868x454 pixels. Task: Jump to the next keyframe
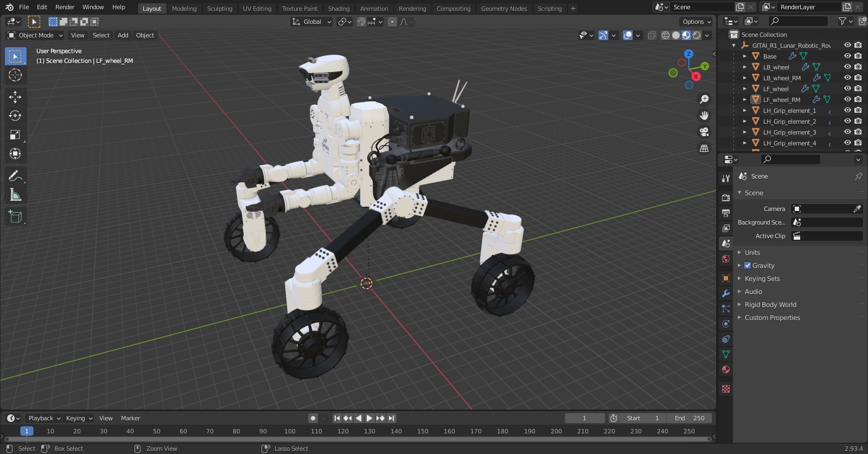click(x=380, y=418)
